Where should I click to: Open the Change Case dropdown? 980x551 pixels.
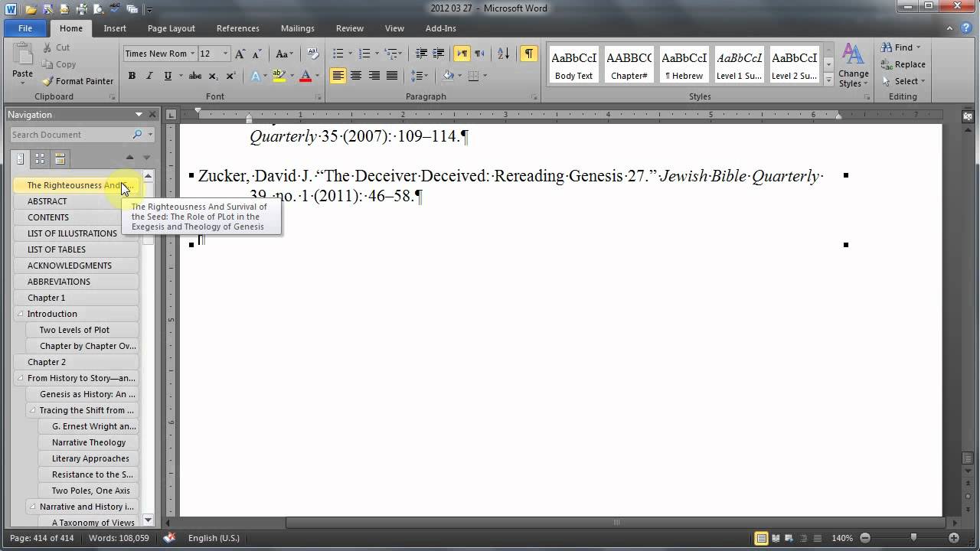pos(284,54)
